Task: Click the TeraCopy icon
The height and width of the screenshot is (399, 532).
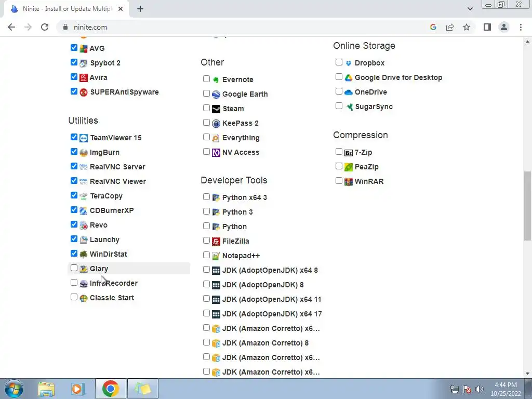Action: pyautogui.click(x=84, y=196)
